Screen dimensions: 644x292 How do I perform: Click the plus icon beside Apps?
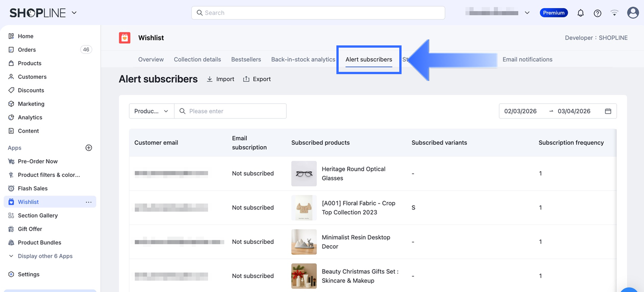89,148
